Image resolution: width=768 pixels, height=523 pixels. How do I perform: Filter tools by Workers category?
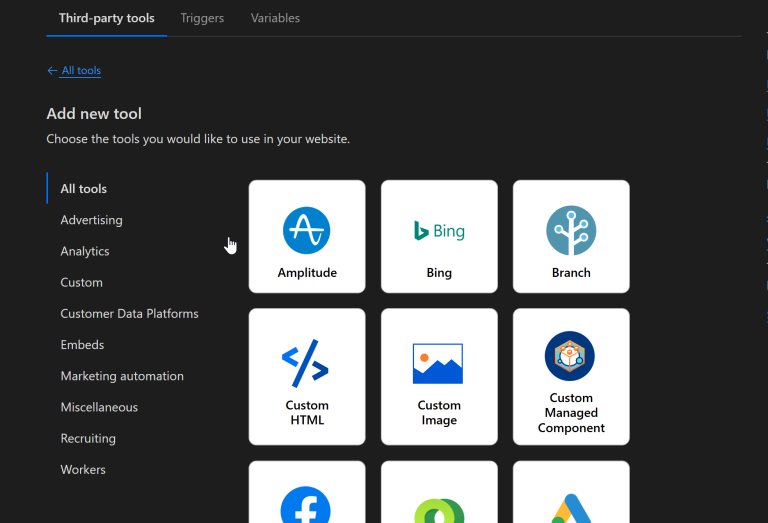point(83,470)
